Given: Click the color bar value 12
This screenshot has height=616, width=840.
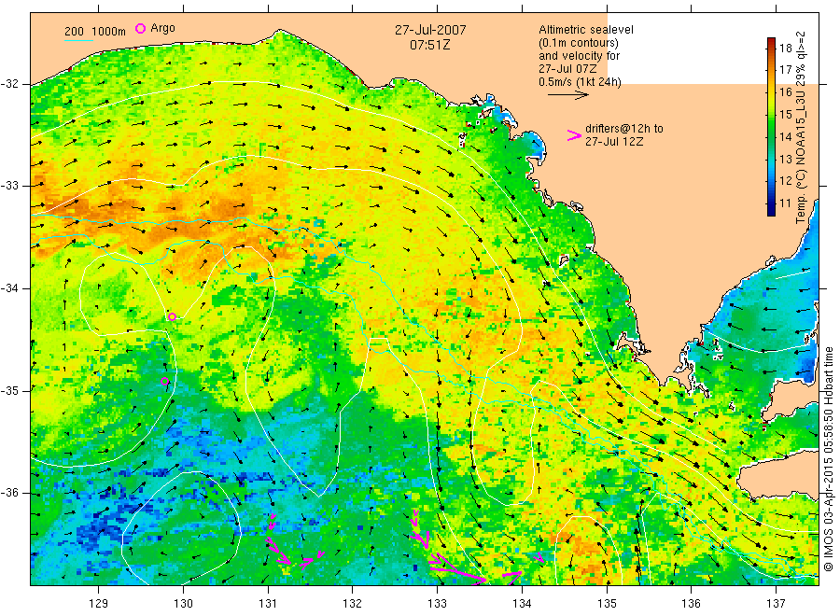Looking at the screenshot, I should point(785,181).
